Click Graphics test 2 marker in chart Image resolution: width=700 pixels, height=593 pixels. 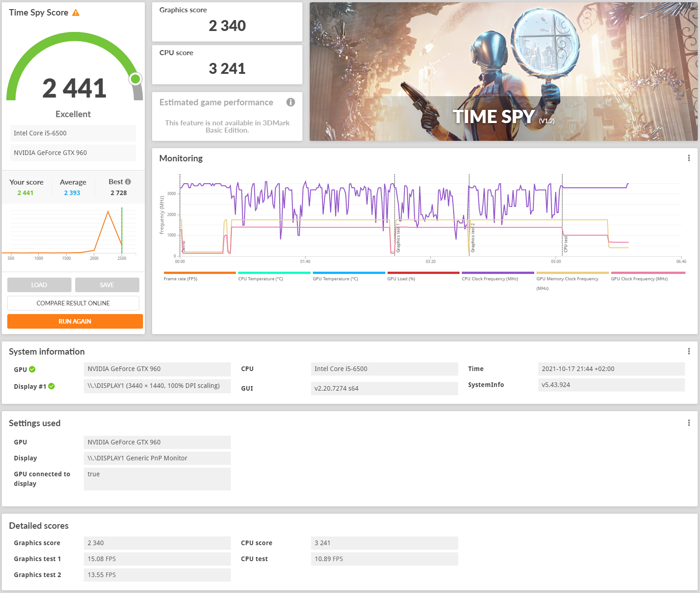(473, 238)
